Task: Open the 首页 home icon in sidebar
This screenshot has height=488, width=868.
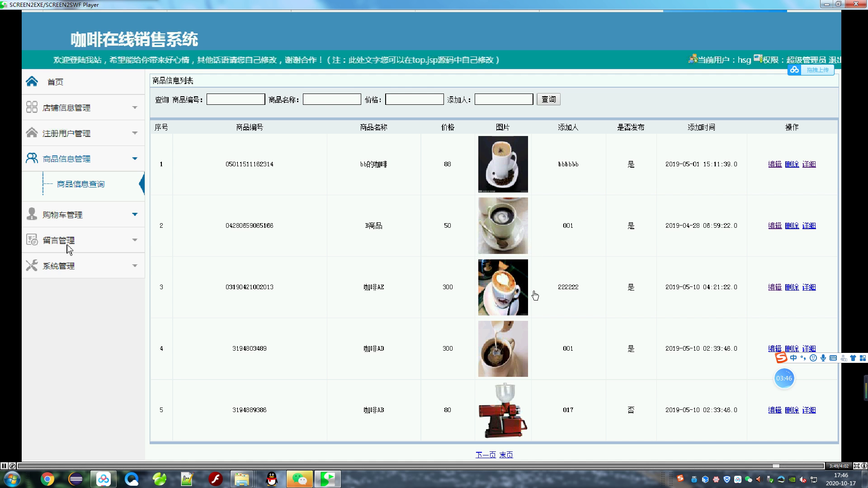Action: tap(32, 81)
